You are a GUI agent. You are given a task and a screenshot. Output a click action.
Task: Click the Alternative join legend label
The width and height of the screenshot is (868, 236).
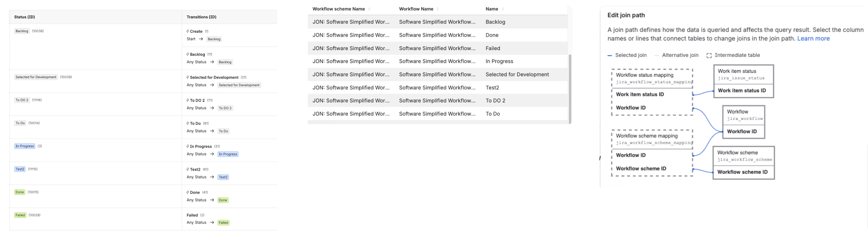680,55
